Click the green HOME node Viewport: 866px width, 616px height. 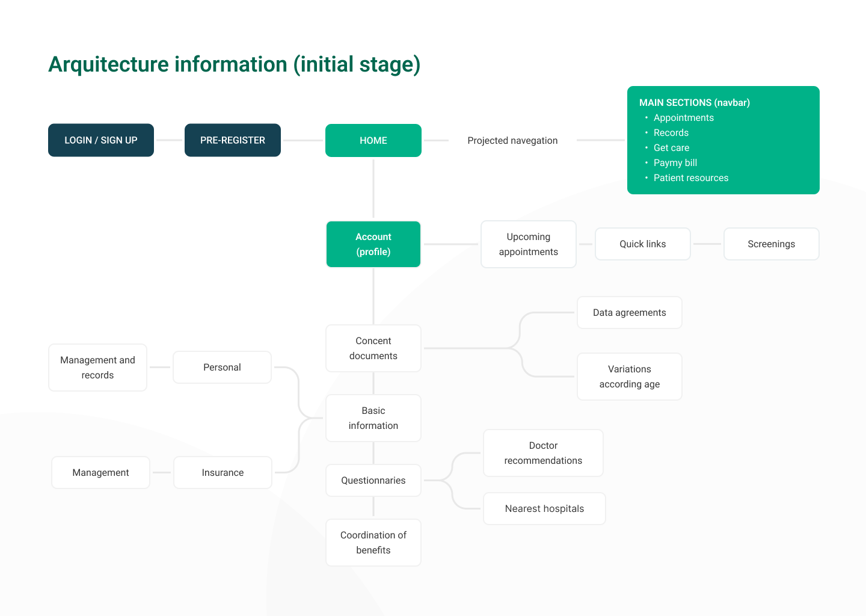tap(373, 140)
